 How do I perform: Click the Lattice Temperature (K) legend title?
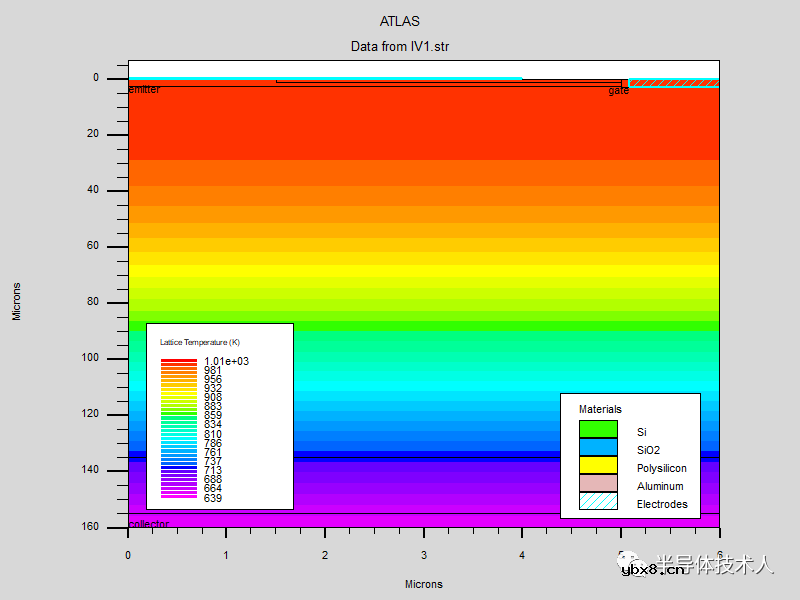tap(200, 342)
